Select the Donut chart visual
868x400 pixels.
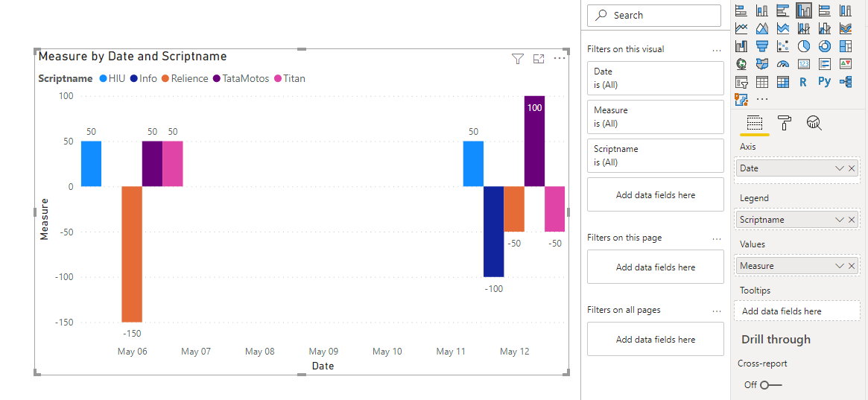[x=825, y=46]
